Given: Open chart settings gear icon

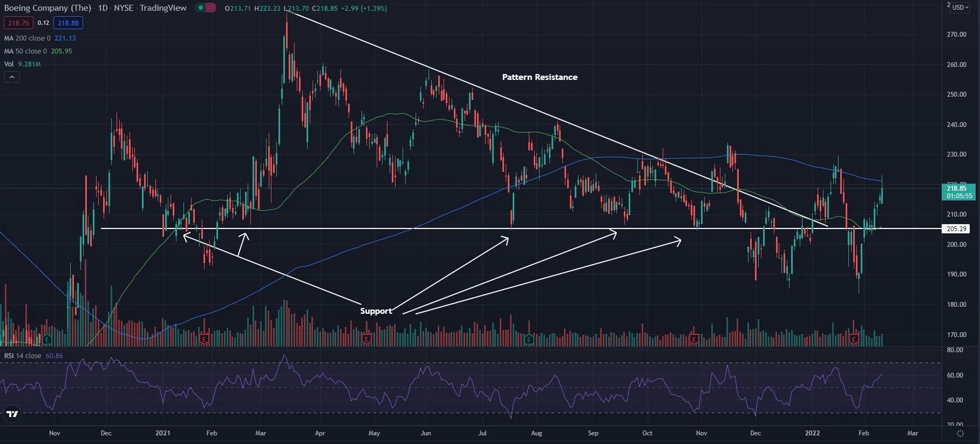Looking at the screenshot, I should tap(960, 433).
